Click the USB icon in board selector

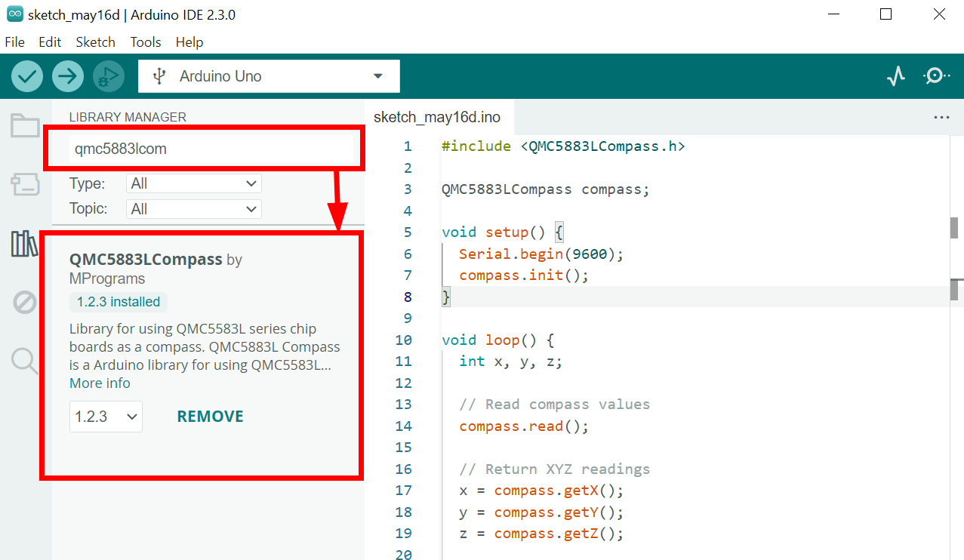click(159, 76)
